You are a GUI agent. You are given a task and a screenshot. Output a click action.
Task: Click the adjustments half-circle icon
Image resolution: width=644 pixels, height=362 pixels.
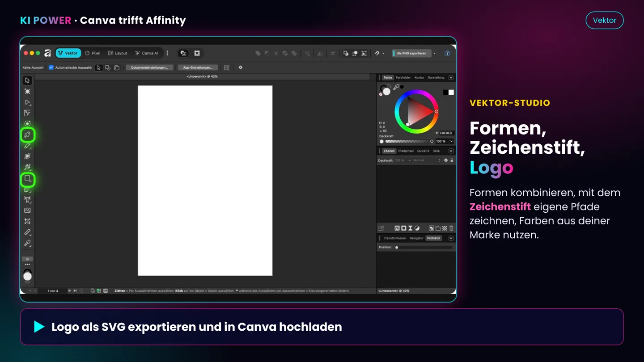click(417, 228)
